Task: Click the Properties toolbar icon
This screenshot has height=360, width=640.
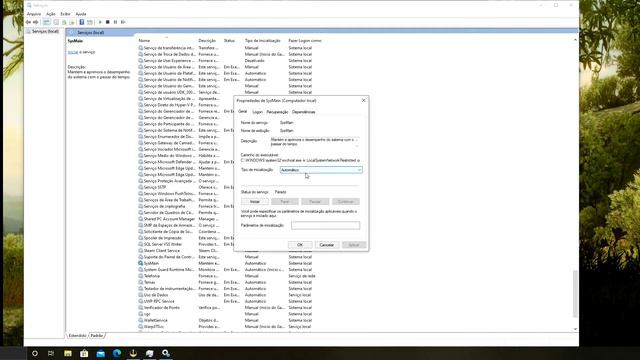Action: click(56, 22)
